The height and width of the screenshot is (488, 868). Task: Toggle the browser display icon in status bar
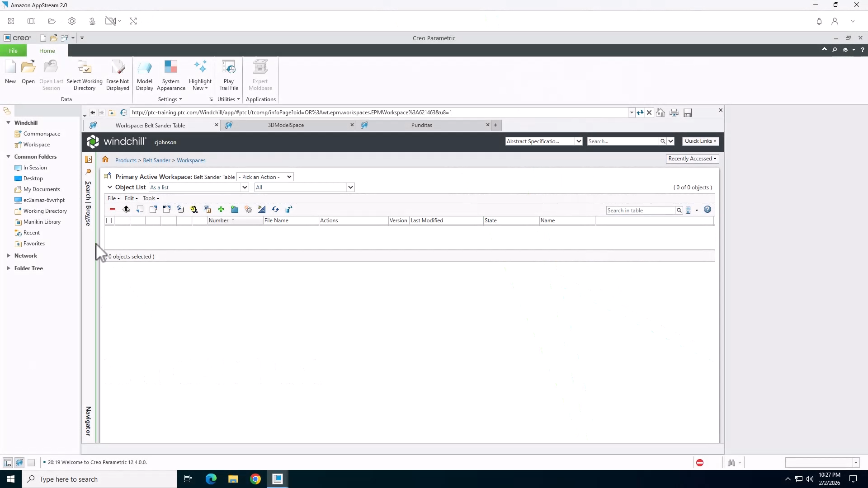(19, 463)
